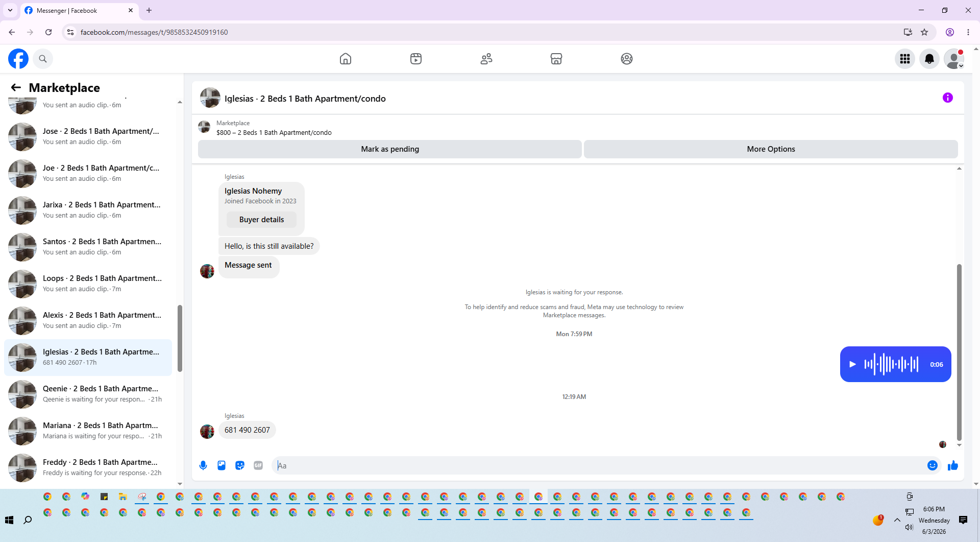View Buyer details for Iglesias Nohemy
The image size is (980, 542).
pos(261,220)
